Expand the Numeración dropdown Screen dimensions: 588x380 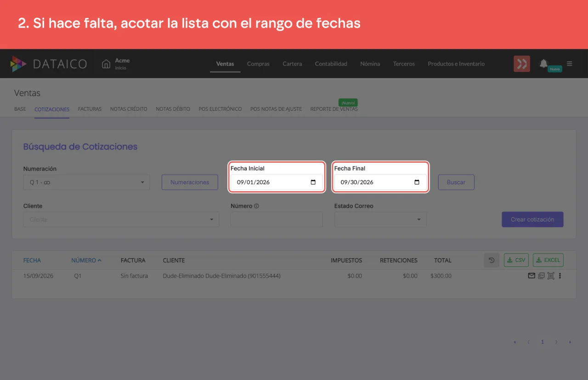pos(86,182)
